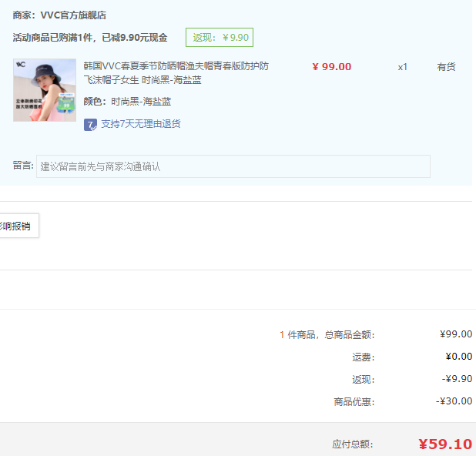Viewport: 476px width, 456px height.
Task: Click the 返现: ¥9.90 cashback tag
Action: (220, 37)
